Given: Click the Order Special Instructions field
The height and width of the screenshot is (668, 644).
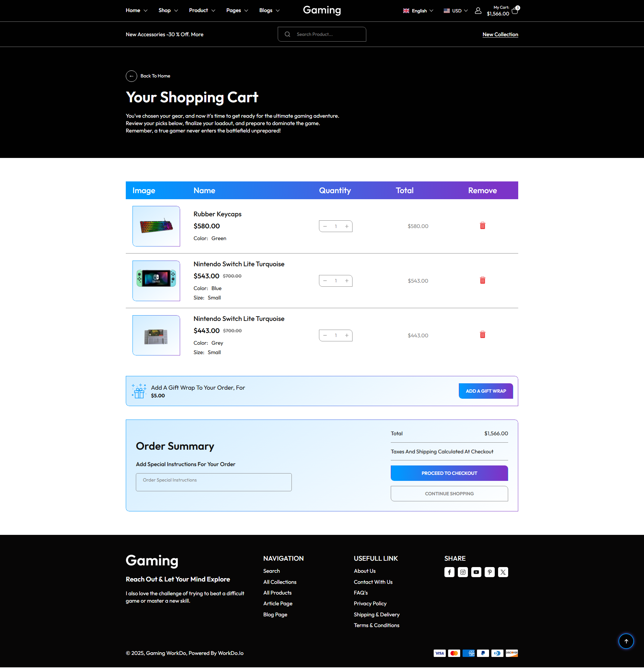Looking at the screenshot, I should click(213, 482).
